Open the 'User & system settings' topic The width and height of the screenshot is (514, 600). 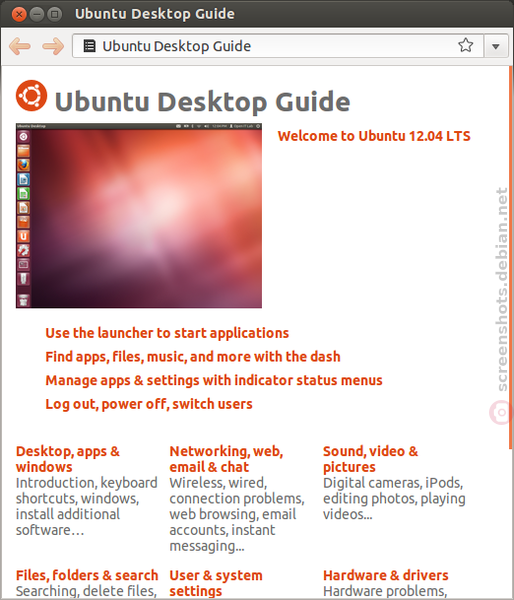pos(216,583)
